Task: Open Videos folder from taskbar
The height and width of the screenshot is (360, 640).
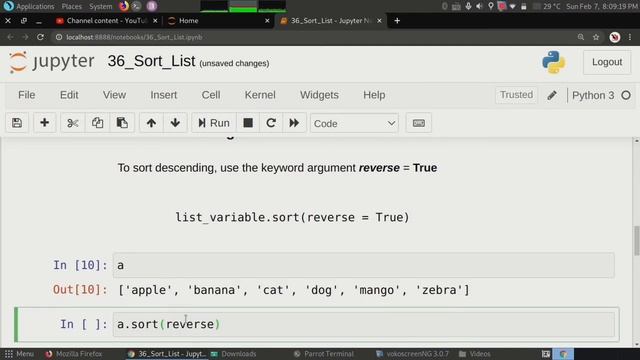Action: pyautogui.click(x=475, y=354)
